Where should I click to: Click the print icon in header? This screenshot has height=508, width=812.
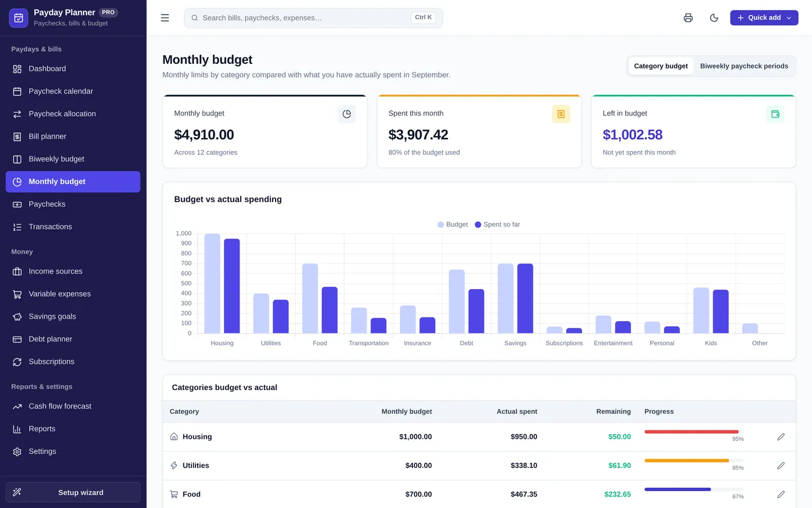(688, 18)
